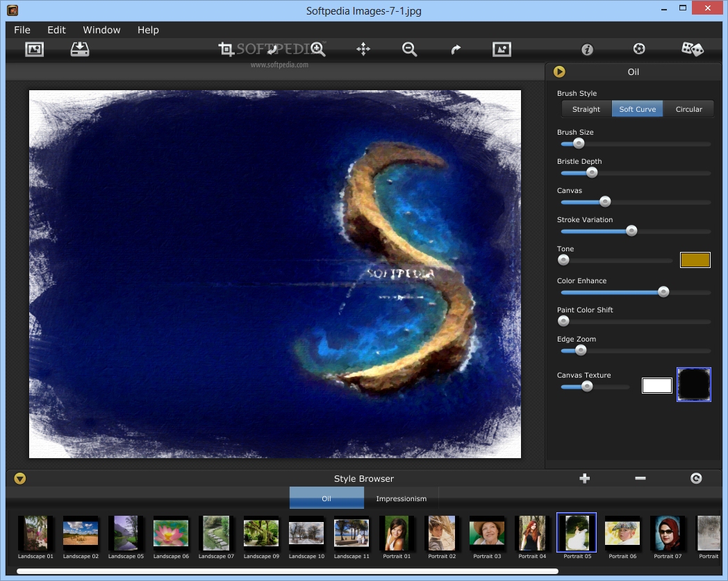Click the app icon in title bar
This screenshot has height=581, width=728.
(13, 10)
